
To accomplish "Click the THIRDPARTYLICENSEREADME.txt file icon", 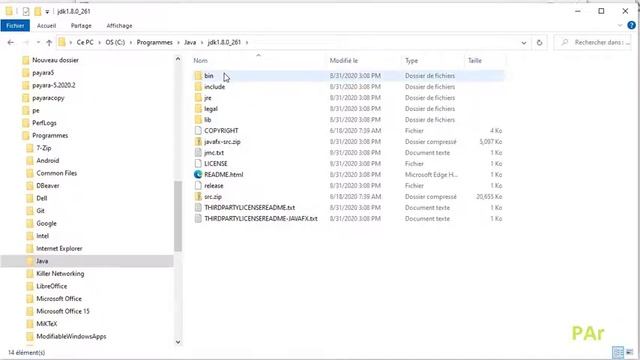I will 198,208.
